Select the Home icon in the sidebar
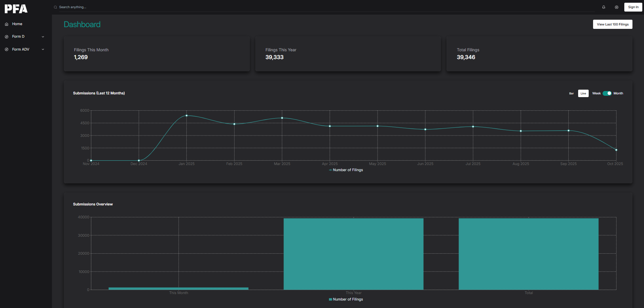644x308 pixels. point(6,24)
